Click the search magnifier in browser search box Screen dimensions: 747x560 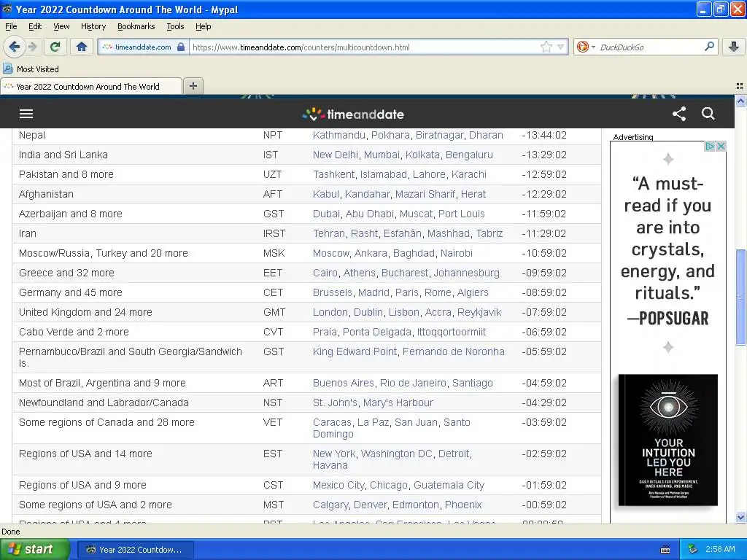tap(709, 47)
